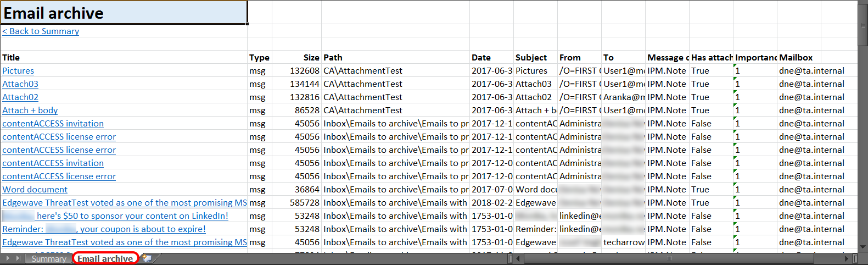
Task: Select the Mailbox column header cell
Action: tap(796, 58)
